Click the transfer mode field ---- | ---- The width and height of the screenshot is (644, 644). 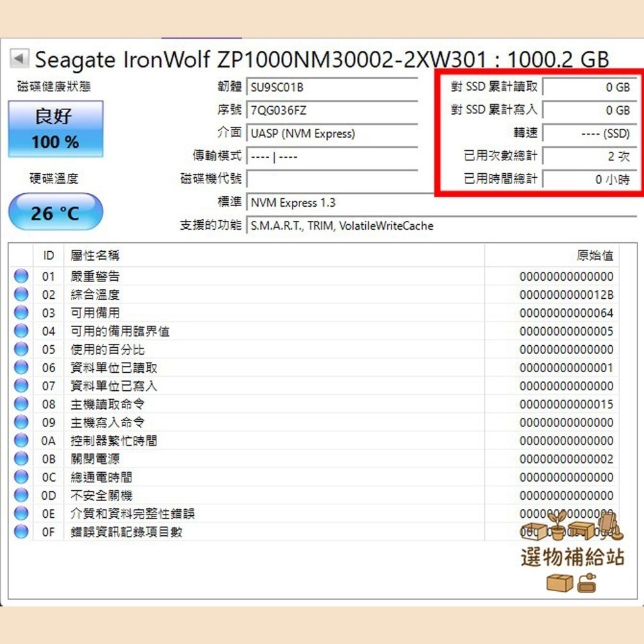[x=332, y=156]
